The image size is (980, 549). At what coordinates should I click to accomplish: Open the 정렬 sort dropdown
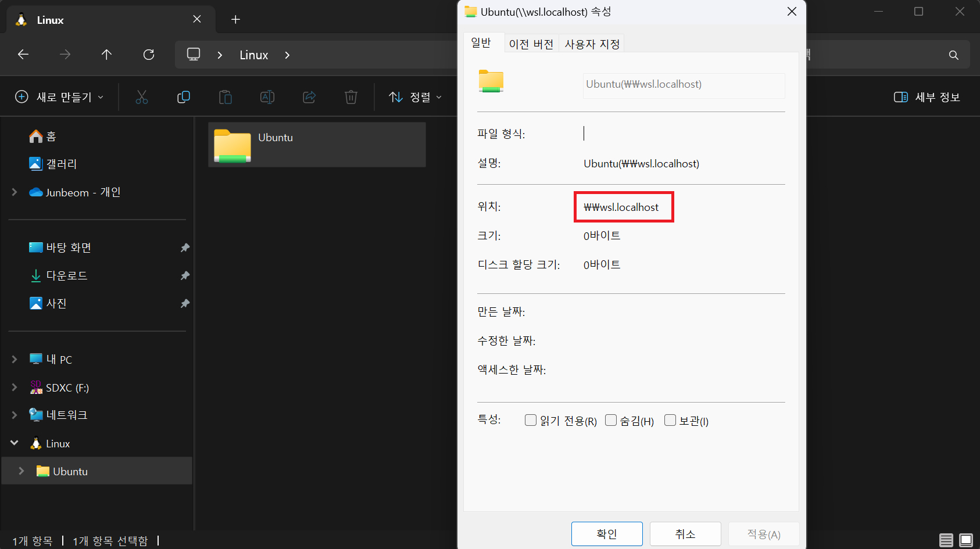coord(415,97)
